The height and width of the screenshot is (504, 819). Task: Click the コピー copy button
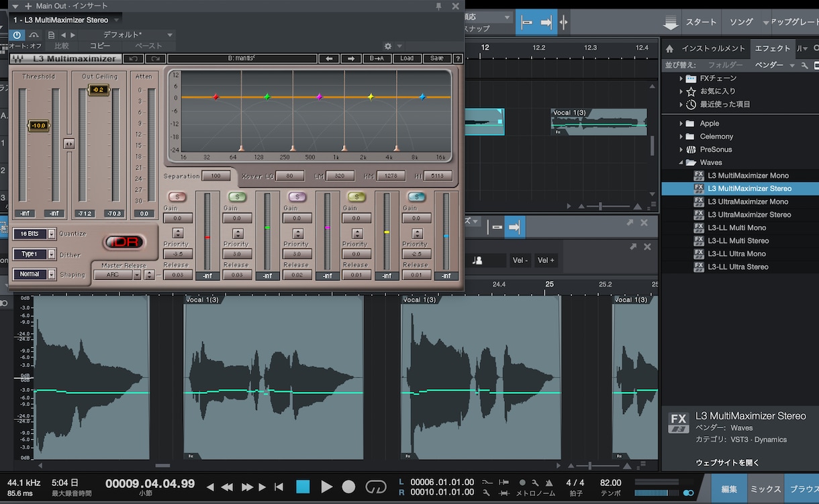click(100, 46)
